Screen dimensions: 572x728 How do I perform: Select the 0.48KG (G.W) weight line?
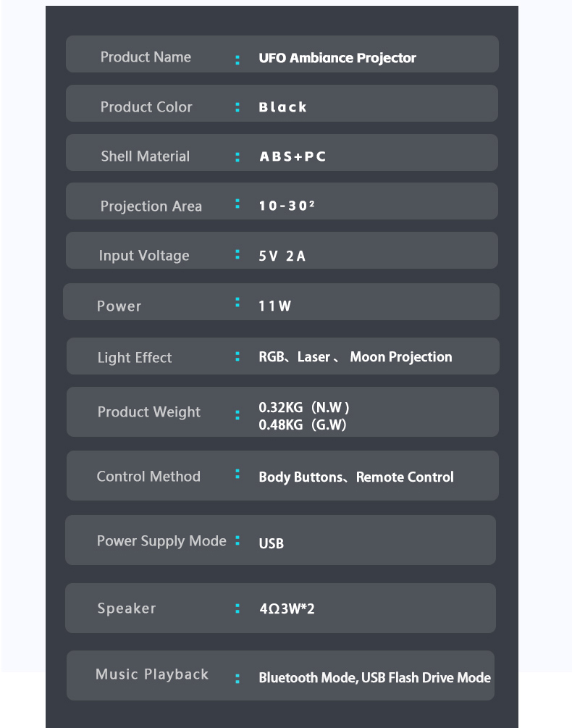(x=303, y=424)
